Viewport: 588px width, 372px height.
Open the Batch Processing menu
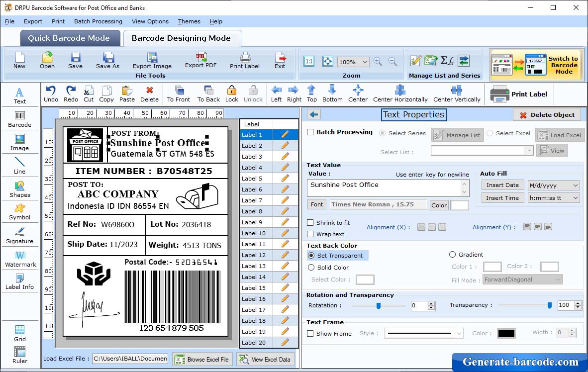click(x=98, y=21)
